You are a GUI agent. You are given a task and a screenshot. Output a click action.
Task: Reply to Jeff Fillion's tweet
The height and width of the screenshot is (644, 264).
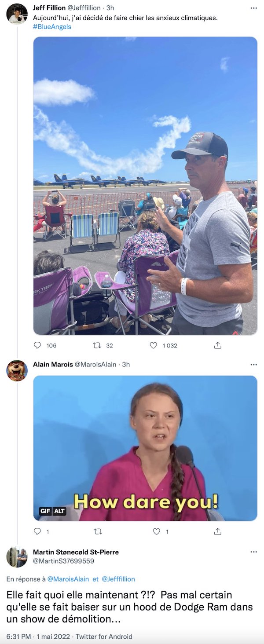[x=37, y=345]
